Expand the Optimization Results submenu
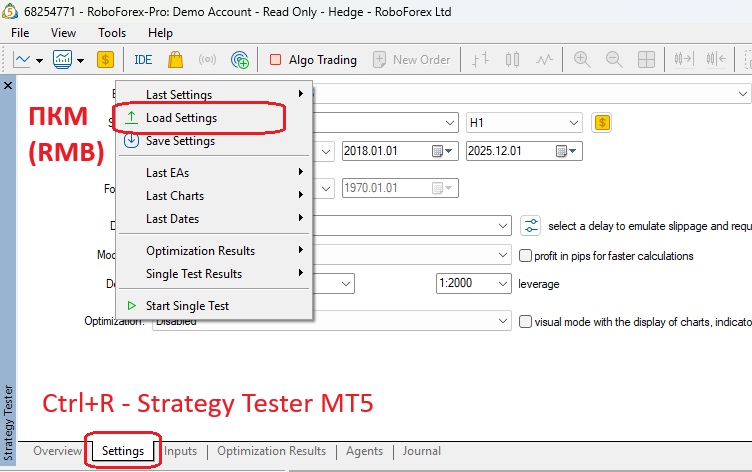This screenshot has width=752, height=472. click(214, 250)
